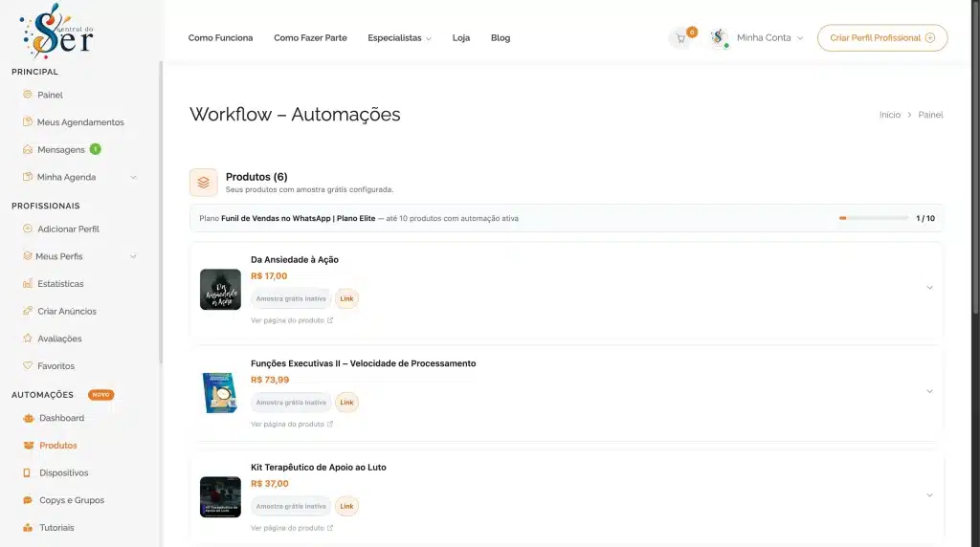Click the Produtos box icon

click(28, 446)
